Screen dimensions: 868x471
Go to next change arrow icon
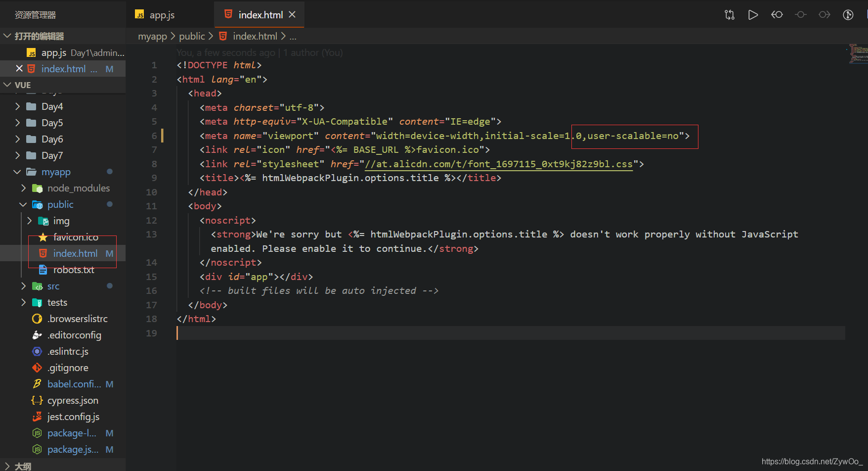pos(825,15)
